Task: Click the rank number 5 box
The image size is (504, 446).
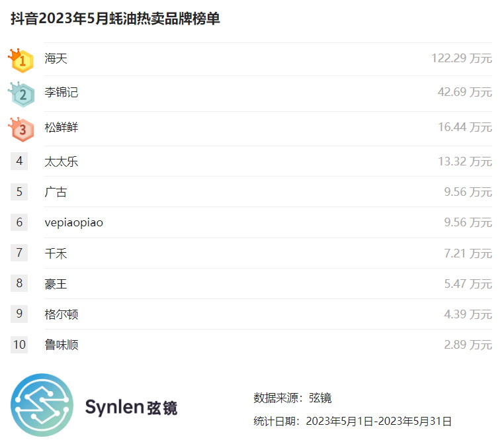Action: pyautogui.click(x=19, y=192)
